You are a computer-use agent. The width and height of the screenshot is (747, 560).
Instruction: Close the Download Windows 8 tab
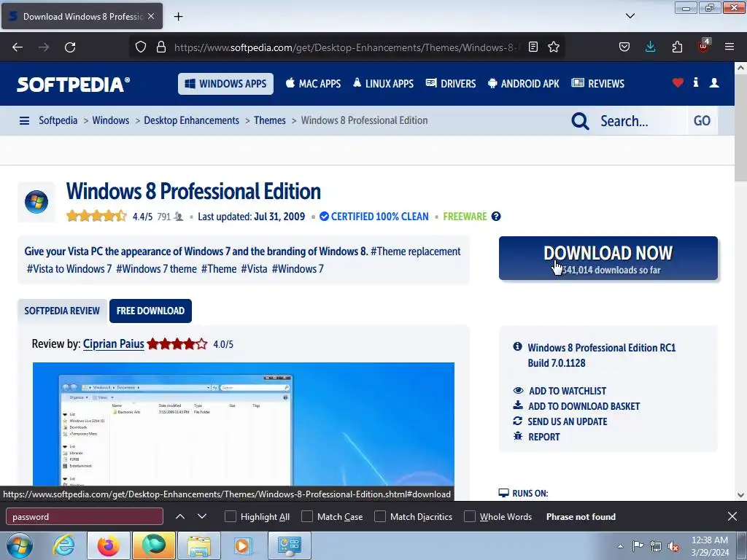point(151,16)
